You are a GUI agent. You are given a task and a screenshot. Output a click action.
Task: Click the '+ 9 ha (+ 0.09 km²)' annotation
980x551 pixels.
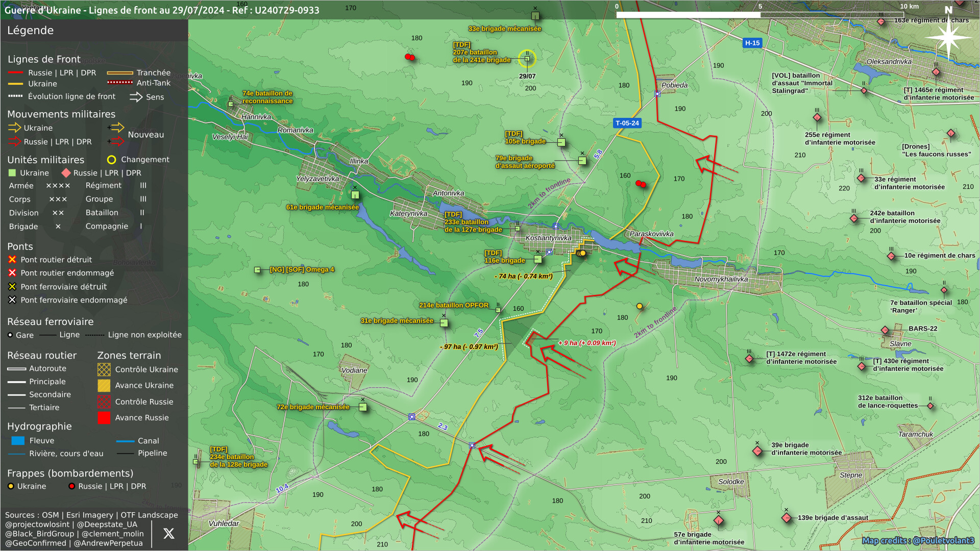(x=587, y=343)
